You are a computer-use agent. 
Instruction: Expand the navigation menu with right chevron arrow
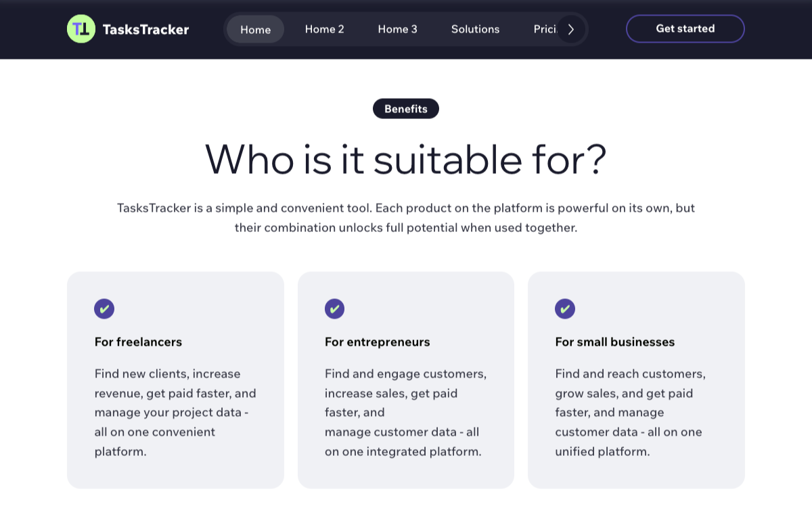(571, 29)
